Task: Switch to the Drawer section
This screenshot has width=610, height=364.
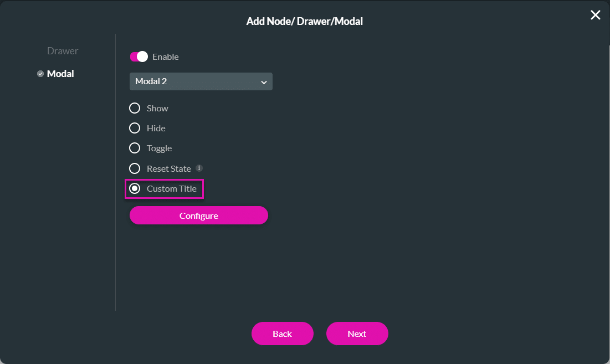Action: point(62,50)
